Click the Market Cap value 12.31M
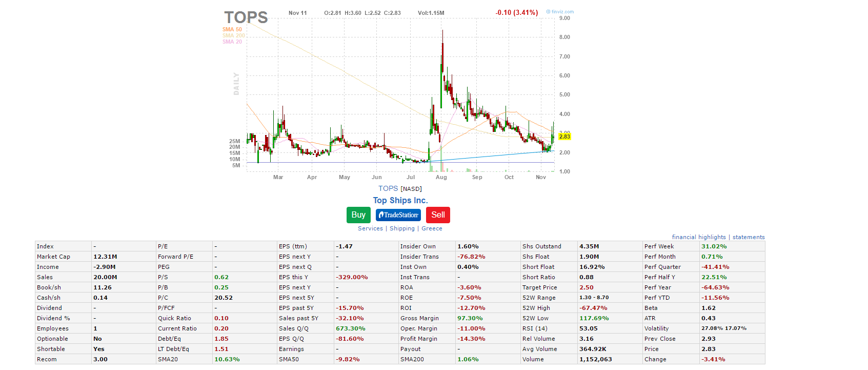 (105, 257)
